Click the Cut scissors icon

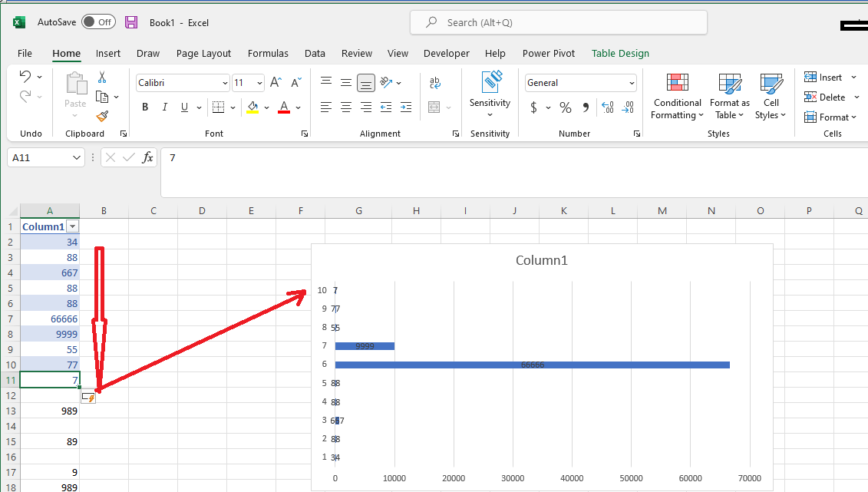102,77
